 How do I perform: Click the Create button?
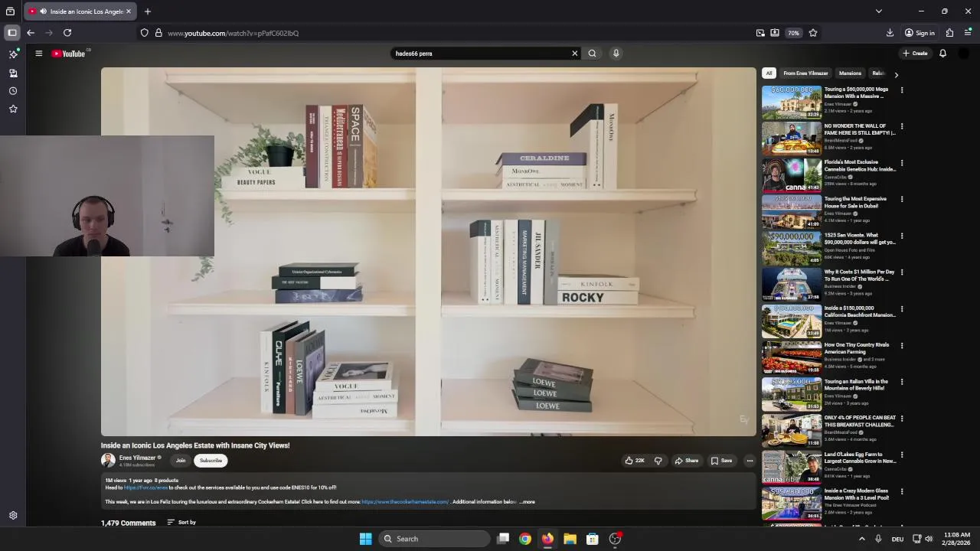pyautogui.click(x=915, y=54)
